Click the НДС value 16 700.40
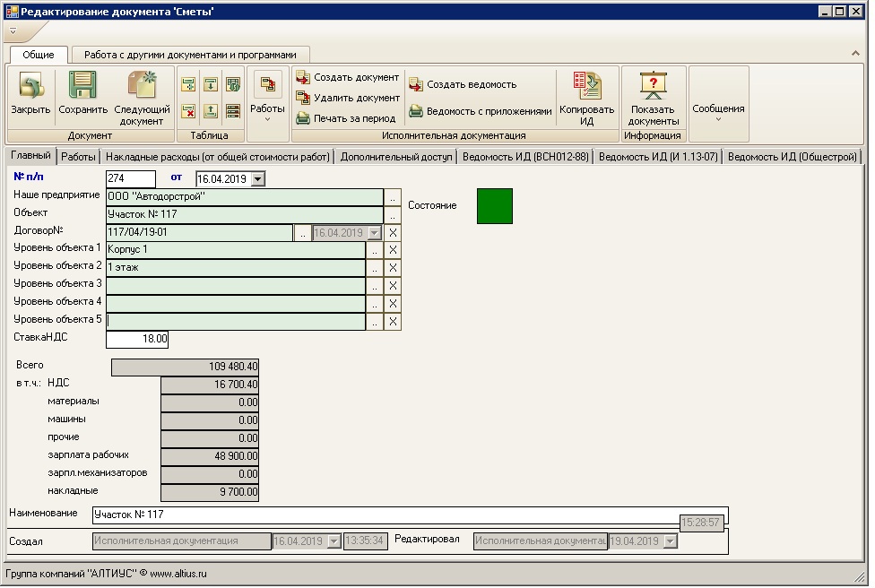The image size is (875, 588). pos(210,385)
